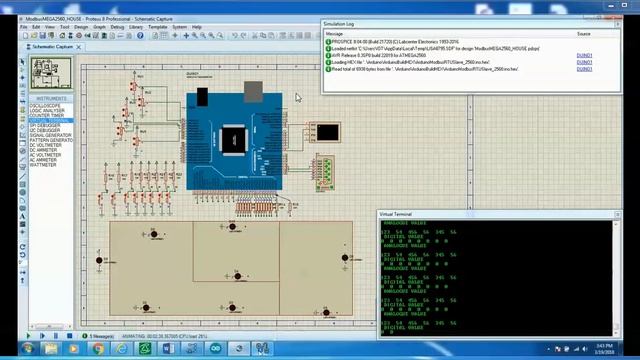The image size is (640, 360).
Task: Click the Copy toolbar icon
Action: (x=263, y=36)
